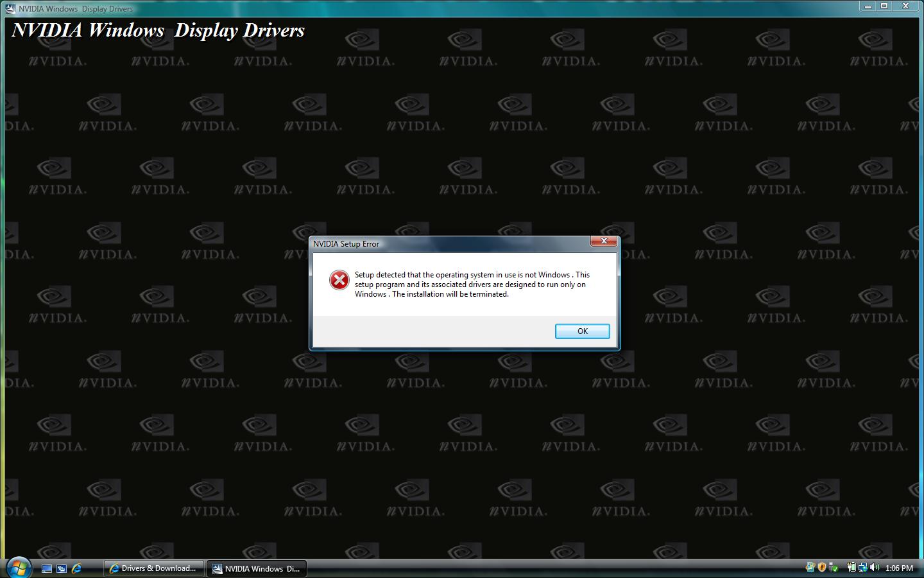
Task: Open the network connection tray icon
Action: coord(863,568)
